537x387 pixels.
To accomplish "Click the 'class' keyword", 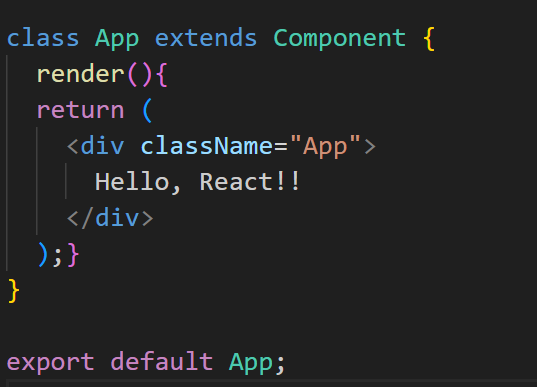I will (x=43, y=38).
